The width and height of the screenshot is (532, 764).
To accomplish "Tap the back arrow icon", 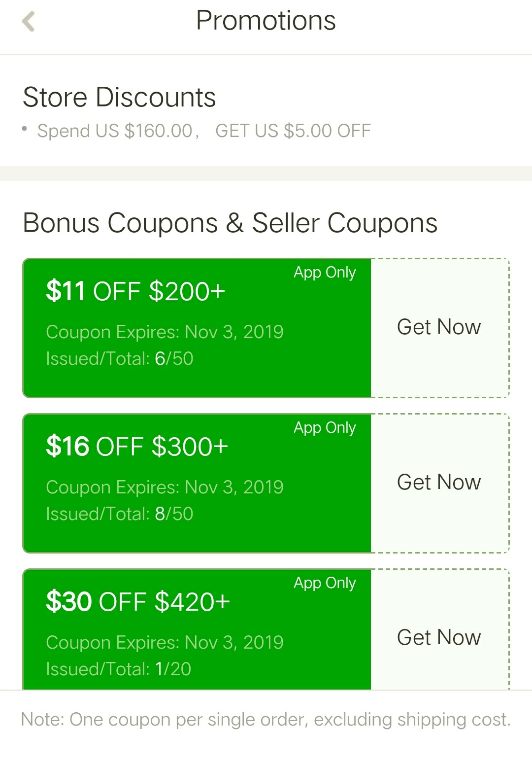I will pos(29,22).
